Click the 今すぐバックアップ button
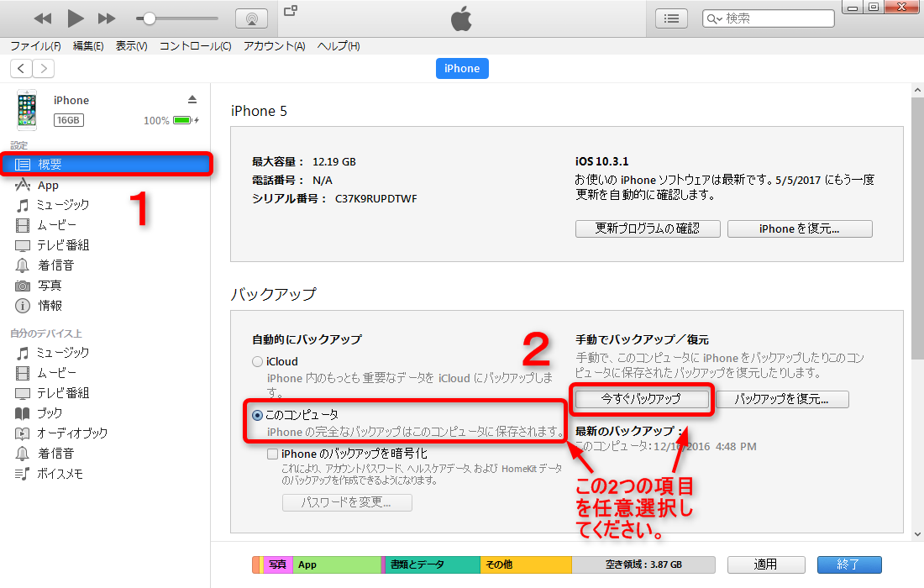 pyautogui.click(x=642, y=399)
